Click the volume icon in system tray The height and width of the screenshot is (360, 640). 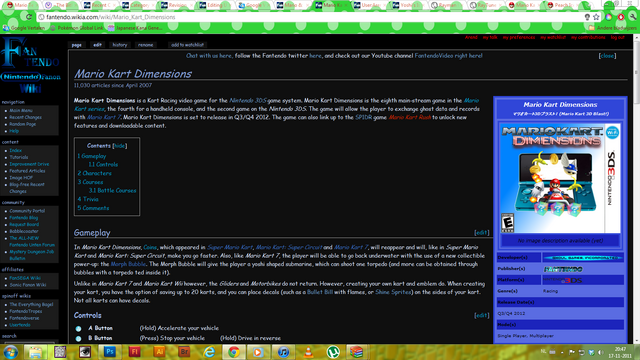[x=600, y=352]
